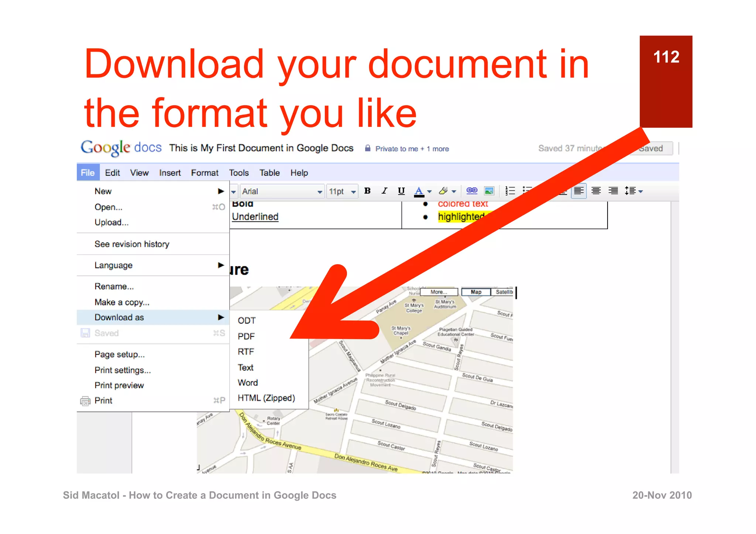Open the Tools menu
This screenshot has width=756, height=534.
[239, 173]
